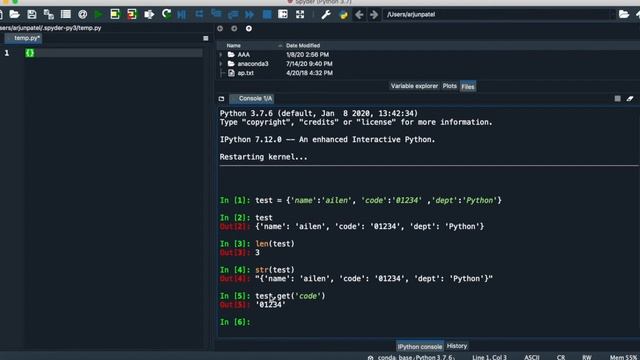The width and height of the screenshot is (640, 360).
Task: Click the RW permissions status
Action: [587, 357]
